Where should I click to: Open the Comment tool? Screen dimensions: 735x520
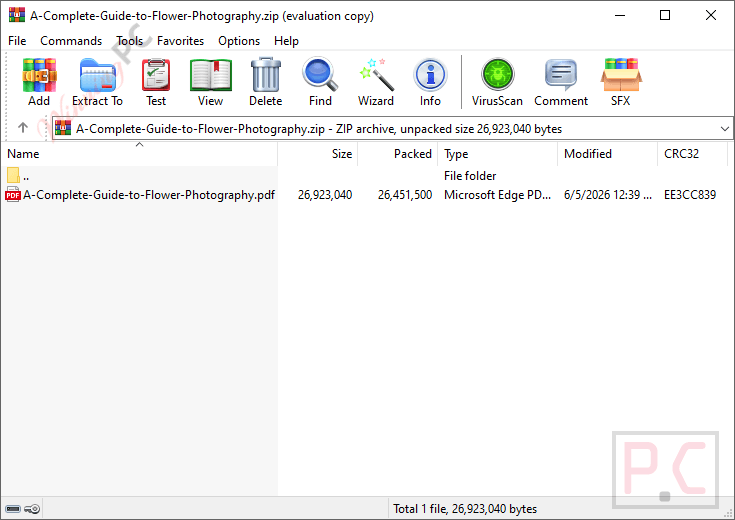[561, 75]
